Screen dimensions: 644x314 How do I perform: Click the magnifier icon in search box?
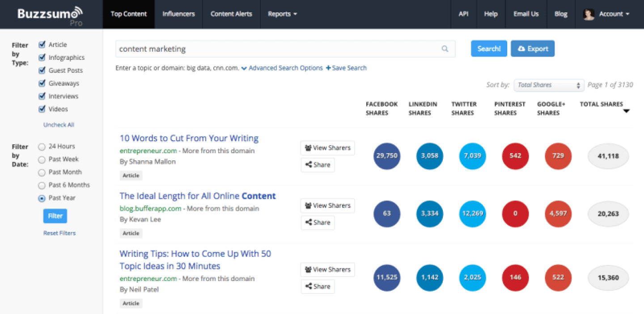[445, 49]
